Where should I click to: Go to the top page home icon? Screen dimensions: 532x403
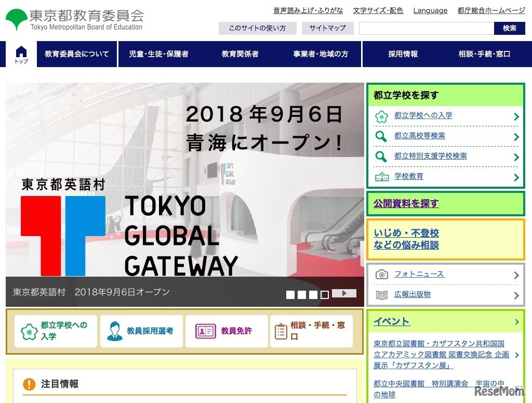tap(21, 54)
